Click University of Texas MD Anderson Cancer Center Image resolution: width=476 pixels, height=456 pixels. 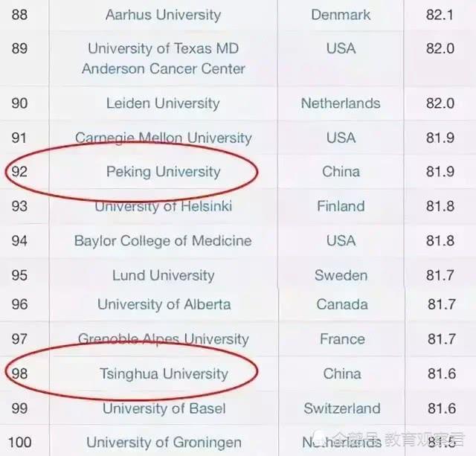click(x=164, y=59)
